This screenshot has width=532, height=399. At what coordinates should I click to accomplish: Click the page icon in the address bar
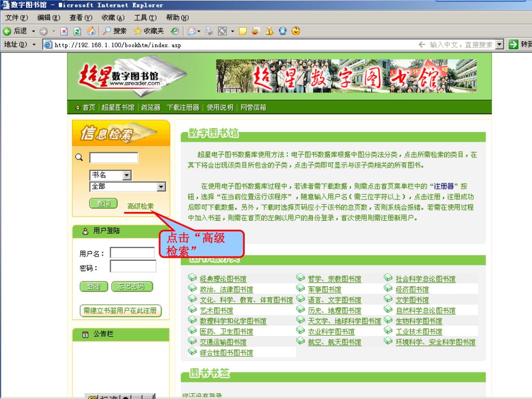click(x=48, y=45)
